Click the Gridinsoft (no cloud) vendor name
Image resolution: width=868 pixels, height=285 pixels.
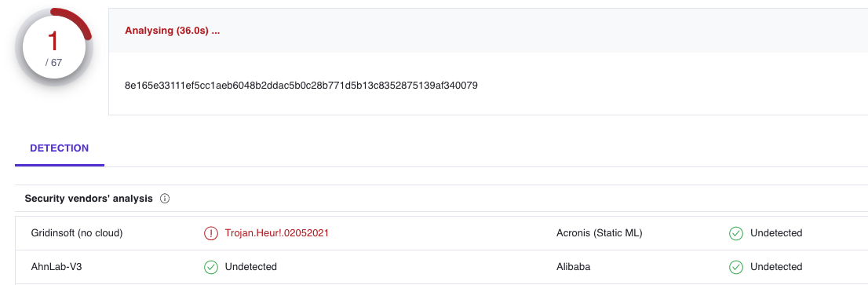click(77, 233)
